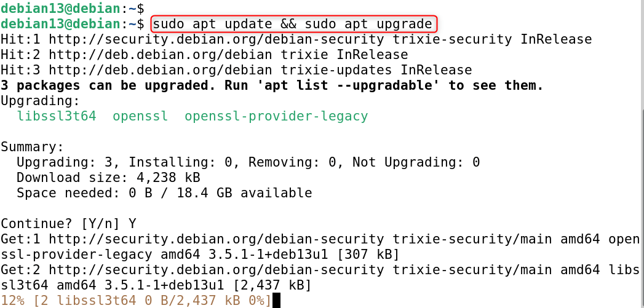Click the Space needed 18.4 GB available line
This screenshot has width=644, height=308.
click(x=164, y=193)
